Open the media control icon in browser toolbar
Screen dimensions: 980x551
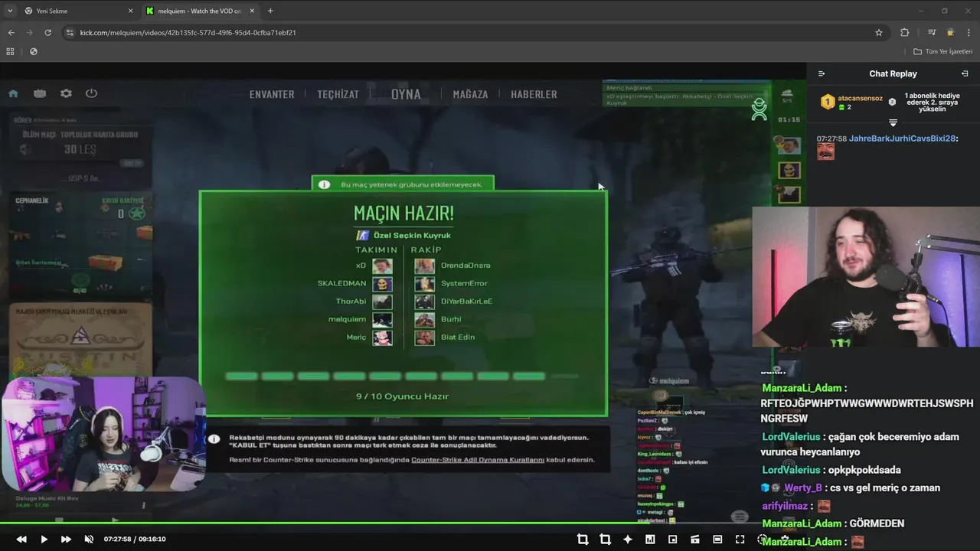932,32
